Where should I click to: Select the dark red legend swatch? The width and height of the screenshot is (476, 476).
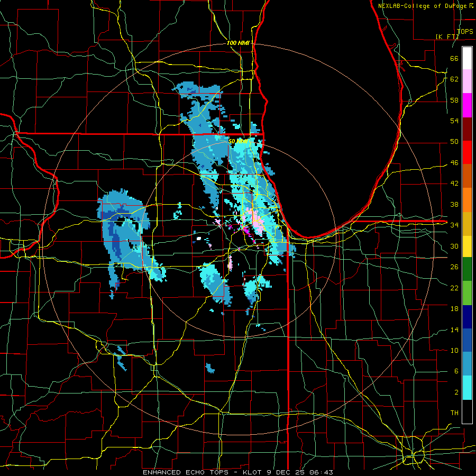[x=467, y=129]
